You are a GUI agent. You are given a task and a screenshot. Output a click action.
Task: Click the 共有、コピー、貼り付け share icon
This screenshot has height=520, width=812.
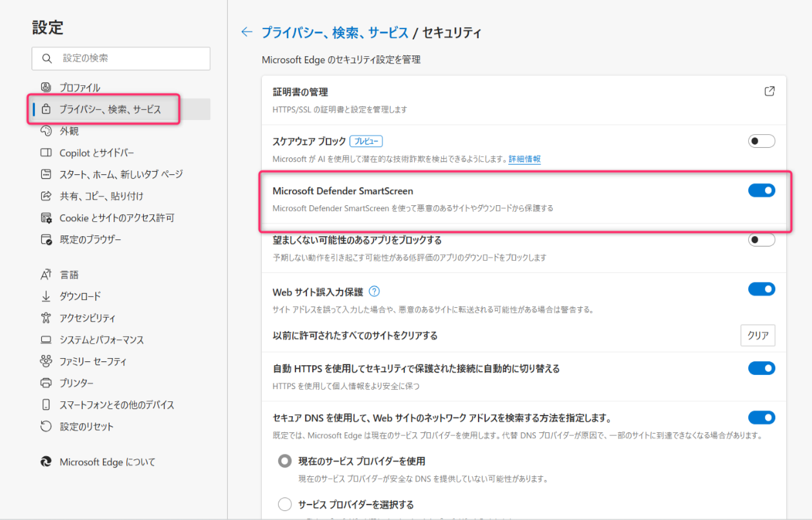(x=46, y=195)
